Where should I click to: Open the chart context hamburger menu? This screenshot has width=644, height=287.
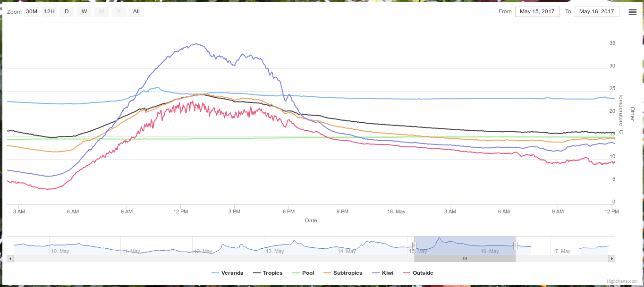[633, 12]
